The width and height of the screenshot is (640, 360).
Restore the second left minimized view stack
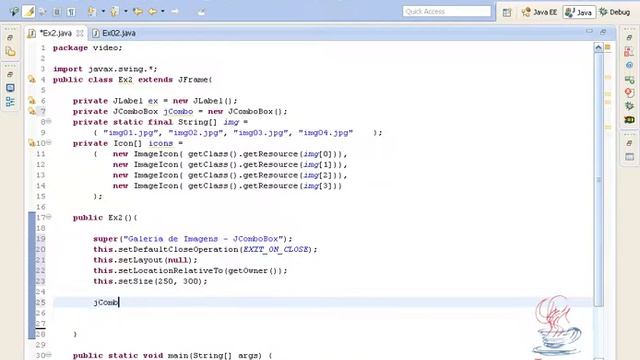[11, 75]
